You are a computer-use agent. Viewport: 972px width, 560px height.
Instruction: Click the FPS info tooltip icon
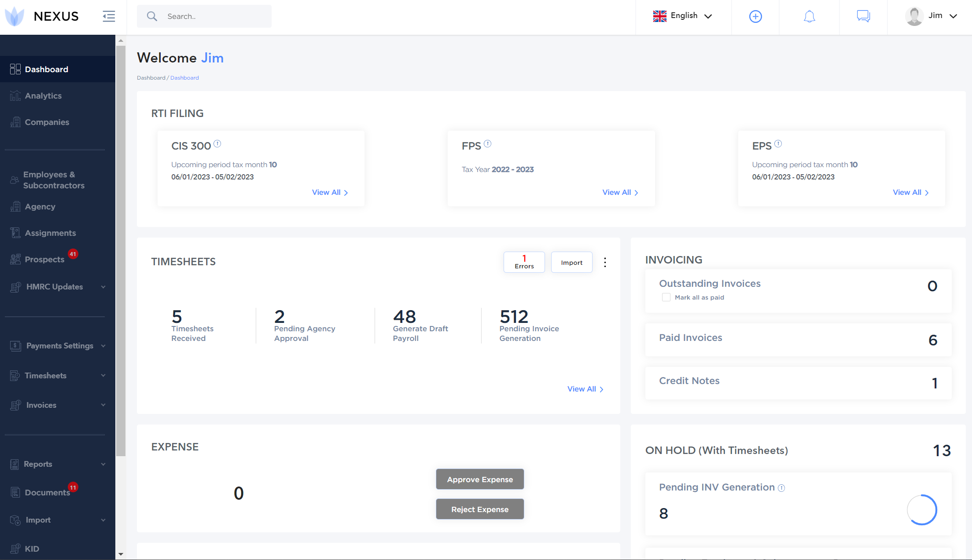488,143
